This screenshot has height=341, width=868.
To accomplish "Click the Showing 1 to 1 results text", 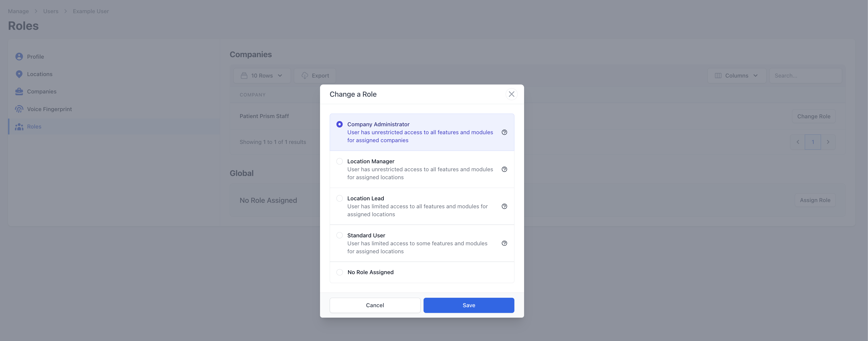I will [272, 142].
